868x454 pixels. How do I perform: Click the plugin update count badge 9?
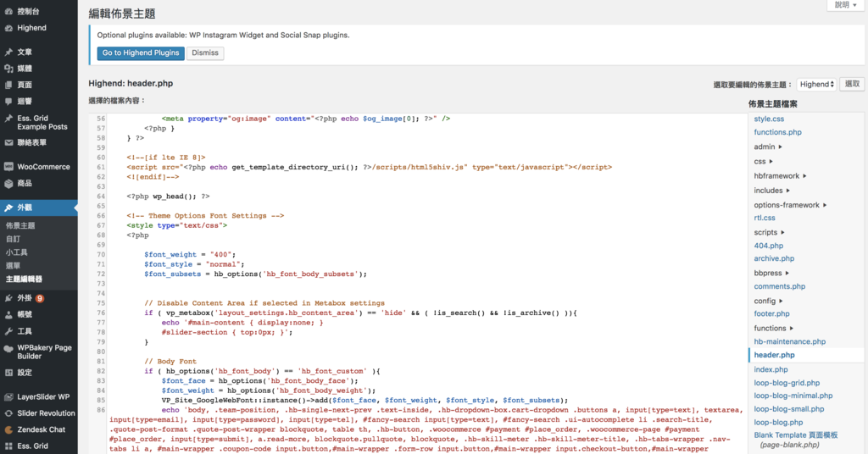[40, 299]
